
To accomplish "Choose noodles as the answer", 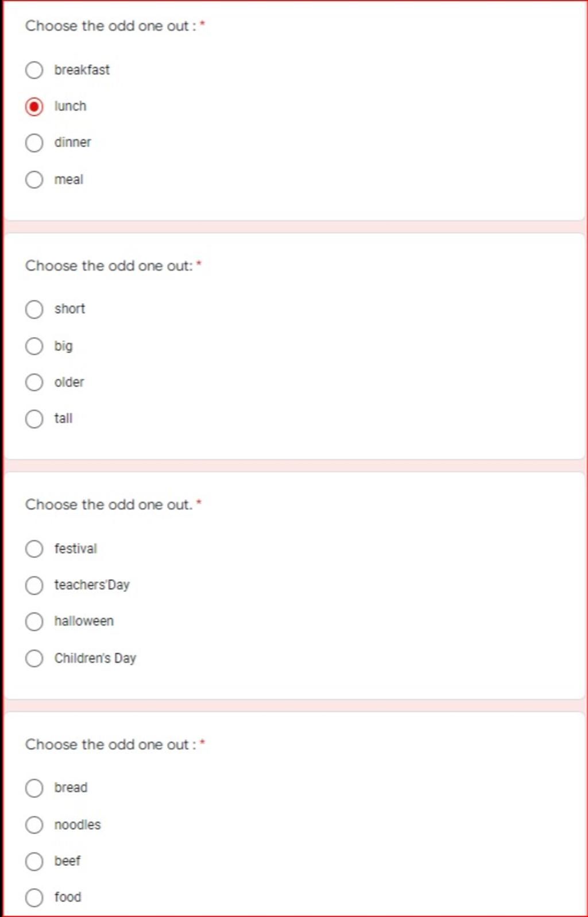I will click(x=34, y=825).
